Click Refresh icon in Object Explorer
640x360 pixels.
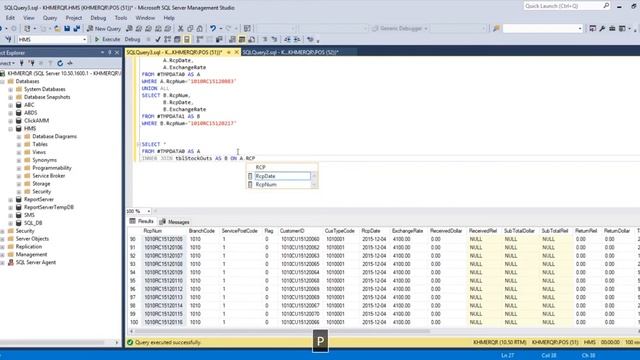click(x=60, y=63)
